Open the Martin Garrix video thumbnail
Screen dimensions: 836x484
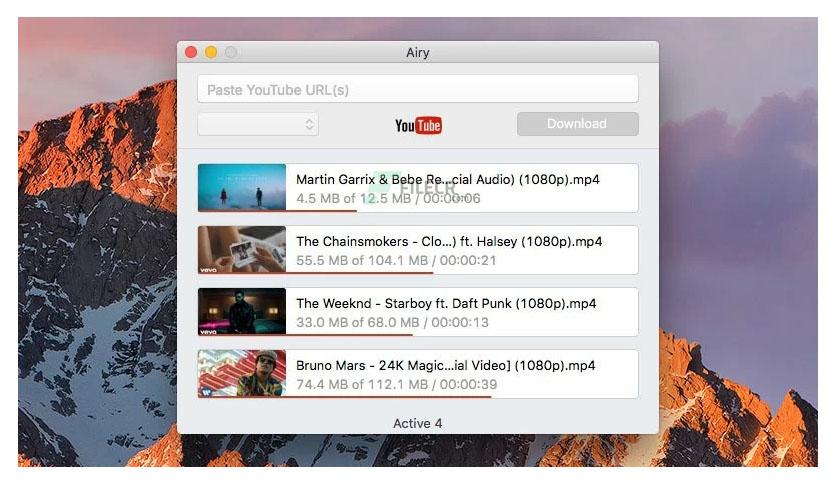tap(242, 187)
